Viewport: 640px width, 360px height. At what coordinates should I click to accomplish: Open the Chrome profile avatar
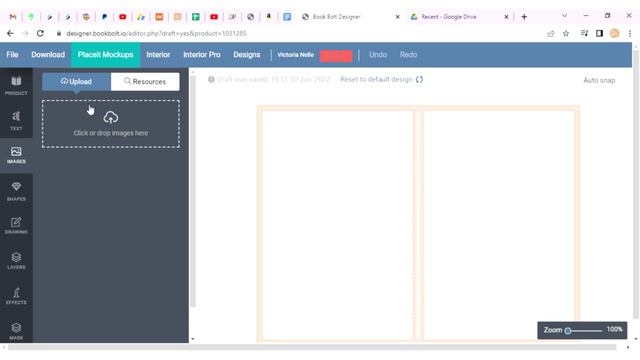[x=614, y=33]
